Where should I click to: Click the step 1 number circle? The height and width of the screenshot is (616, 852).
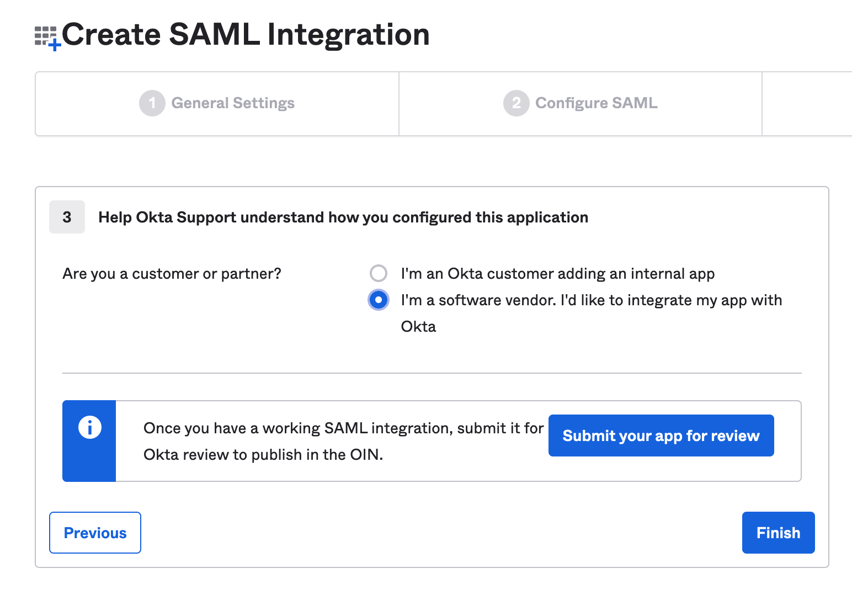[x=152, y=103]
